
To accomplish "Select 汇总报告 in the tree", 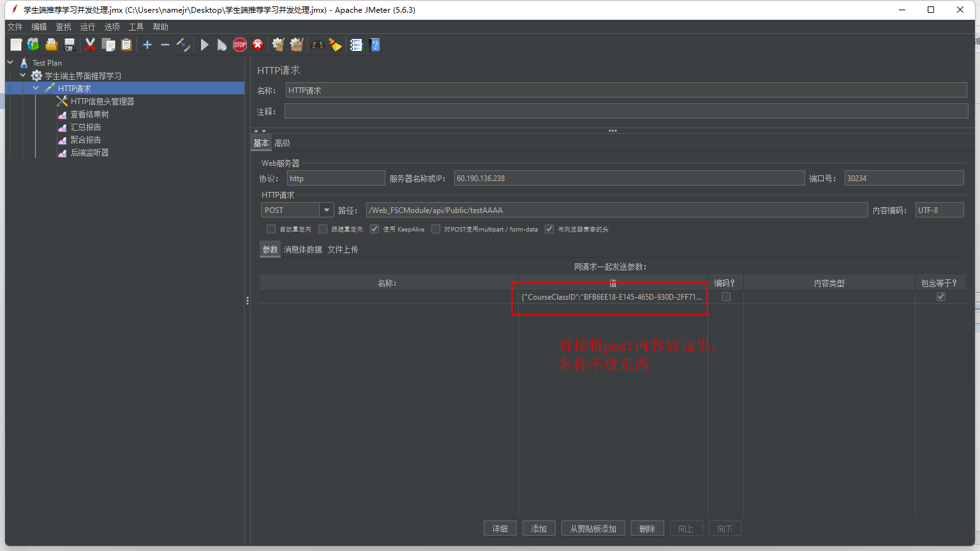I will 85,127.
